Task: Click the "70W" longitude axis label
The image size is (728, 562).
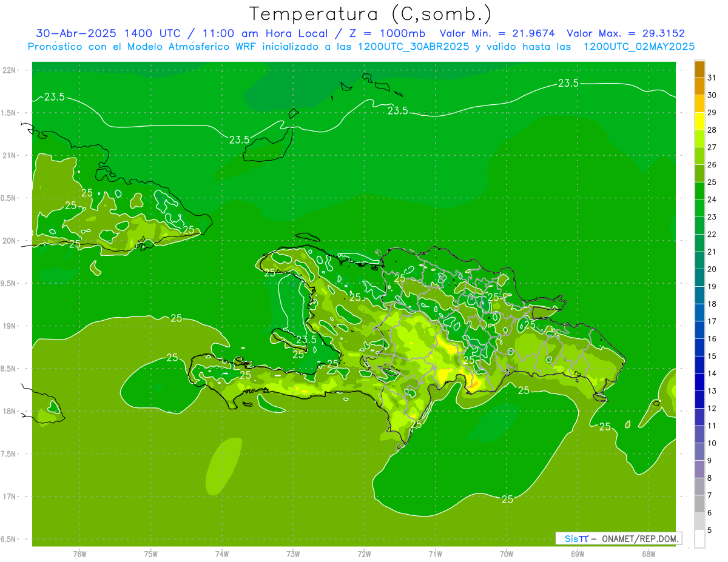Action: pos(507,554)
